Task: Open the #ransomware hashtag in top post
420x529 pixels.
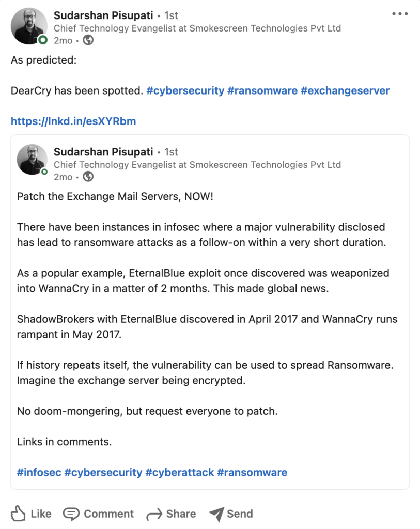Action: click(x=262, y=90)
